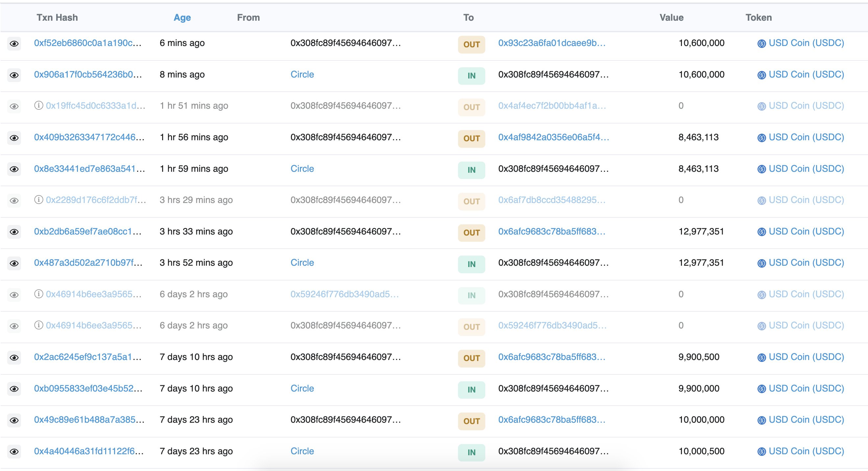Viewport: 868px width, 471px height.
Task: Open preview eye for the 7 days 23 hrs transaction
Action: tap(14, 420)
